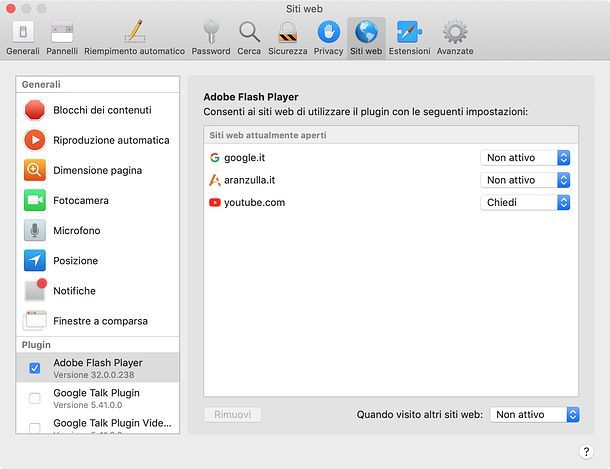Click the Blocchi dei contenuti label

[x=102, y=110]
